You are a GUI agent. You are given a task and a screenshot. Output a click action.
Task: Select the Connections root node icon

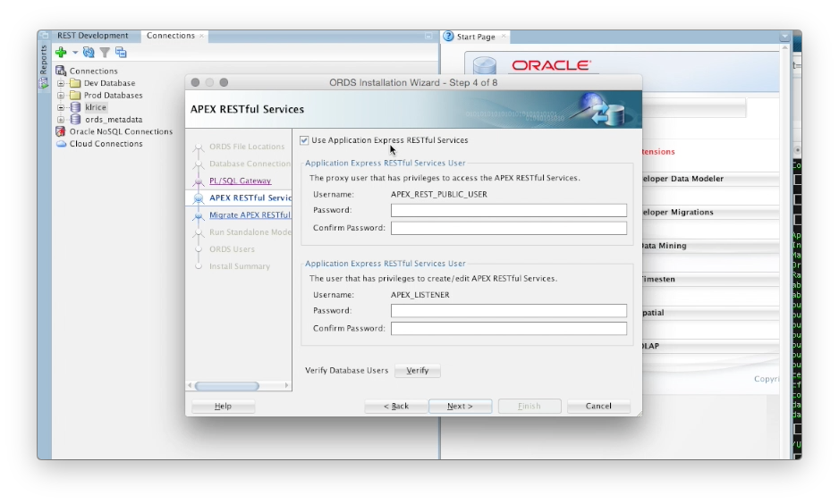pos(61,71)
